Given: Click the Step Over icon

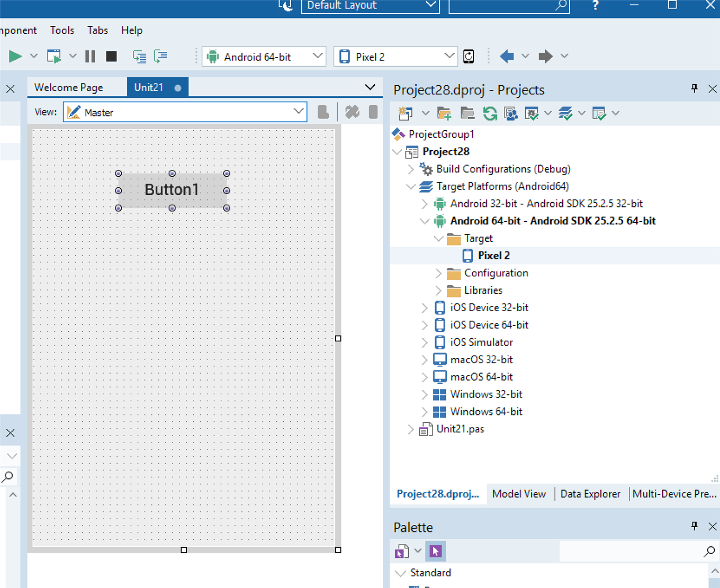Looking at the screenshot, I should pyautogui.click(x=160, y=56).
